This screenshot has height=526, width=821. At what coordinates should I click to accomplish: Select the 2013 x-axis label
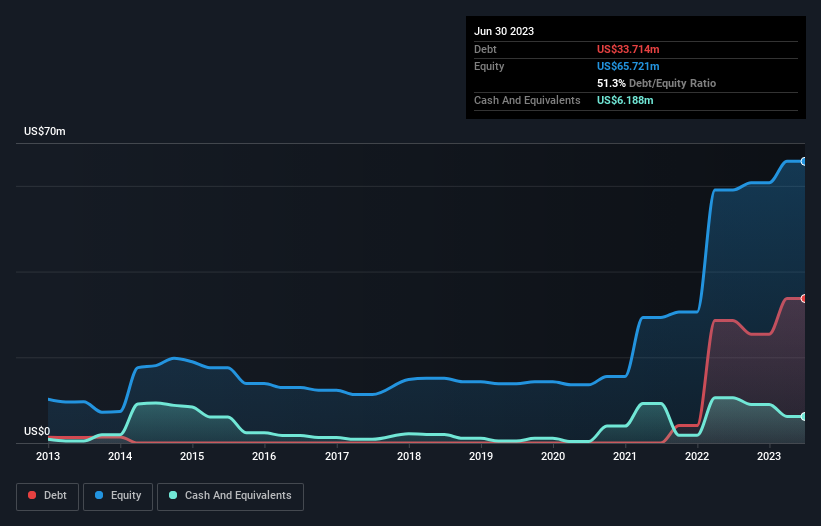tap(48, 456)
